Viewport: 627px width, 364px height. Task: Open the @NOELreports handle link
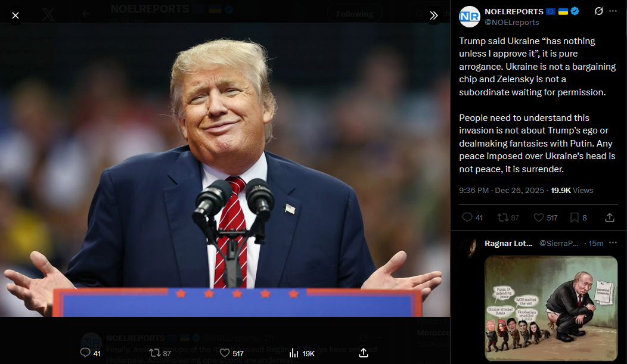[x=512, y=23]
